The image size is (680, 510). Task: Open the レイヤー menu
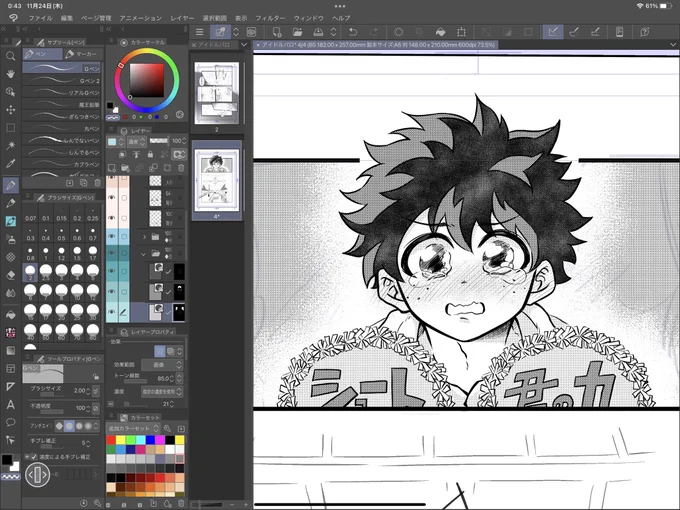pyautogui.click(x=182, y=18)
